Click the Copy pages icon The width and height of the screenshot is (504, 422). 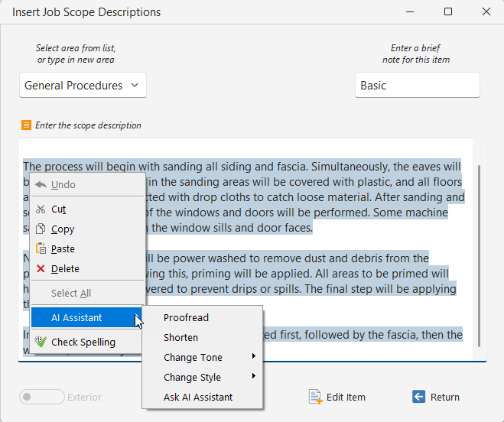(x=41, y=229)
